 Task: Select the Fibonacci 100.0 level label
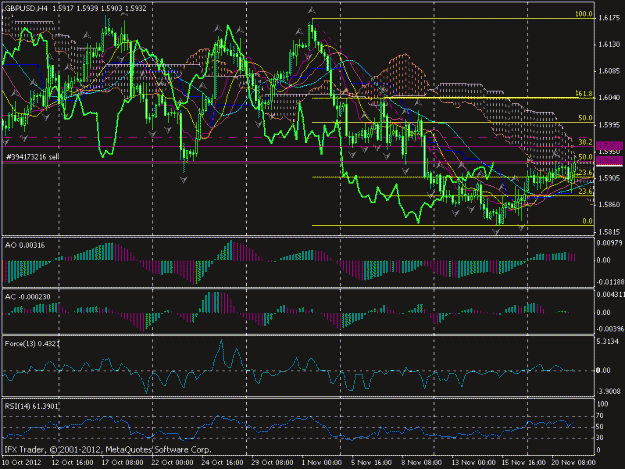584,14
